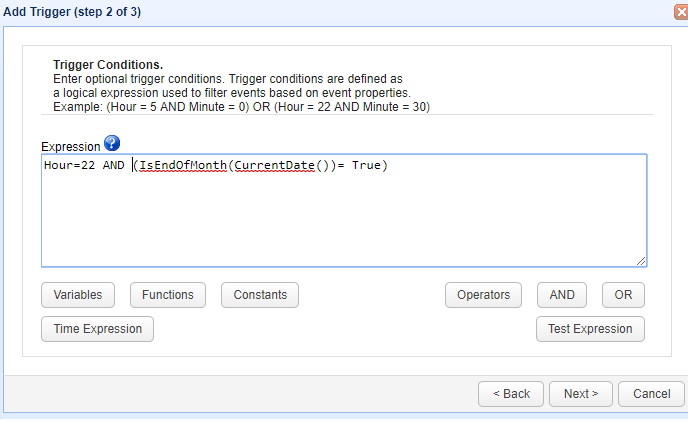
Task: Insert the OR operator
Action: pyautogui.click(x=623, y=295)
